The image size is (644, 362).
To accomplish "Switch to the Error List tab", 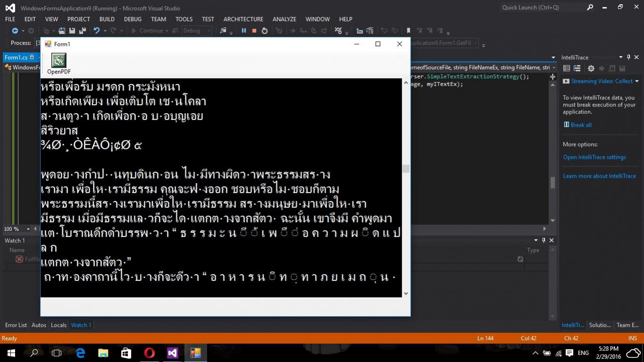I will (16, 325).
